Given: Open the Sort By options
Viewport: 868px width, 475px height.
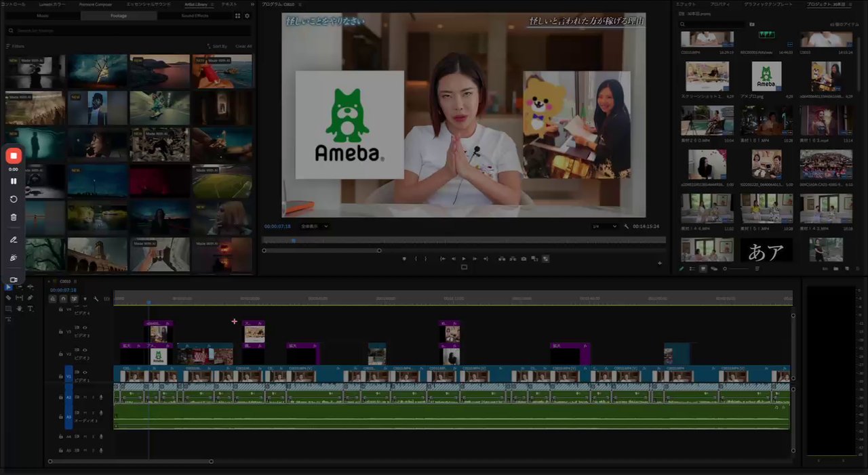Looking at the screenshot, I should [218, 46].
